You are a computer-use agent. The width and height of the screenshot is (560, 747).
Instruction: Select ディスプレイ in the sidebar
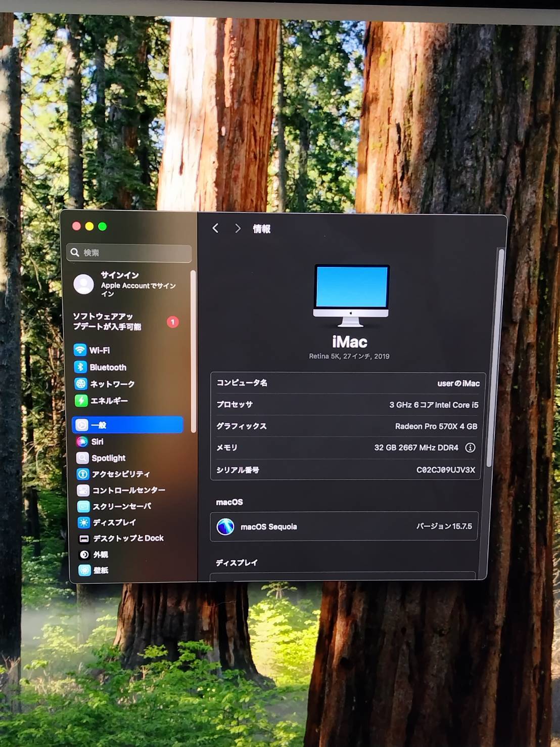(114, 522)
